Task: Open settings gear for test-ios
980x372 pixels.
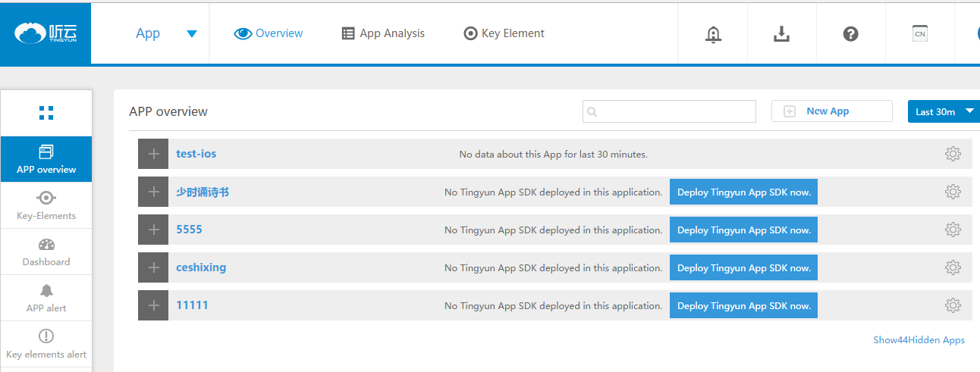Action: coord(953,154)
